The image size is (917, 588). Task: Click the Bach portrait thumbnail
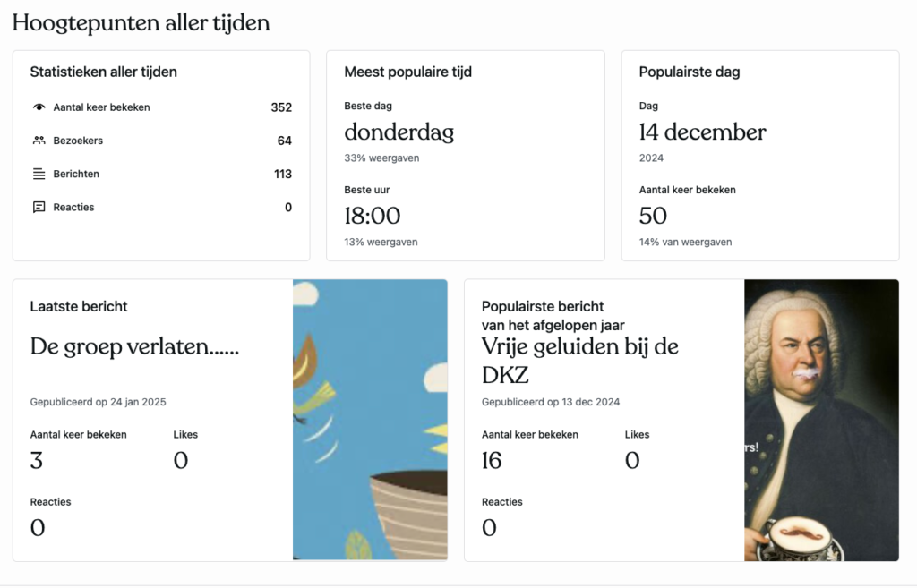pyautogui.click(x=821, y=421)
